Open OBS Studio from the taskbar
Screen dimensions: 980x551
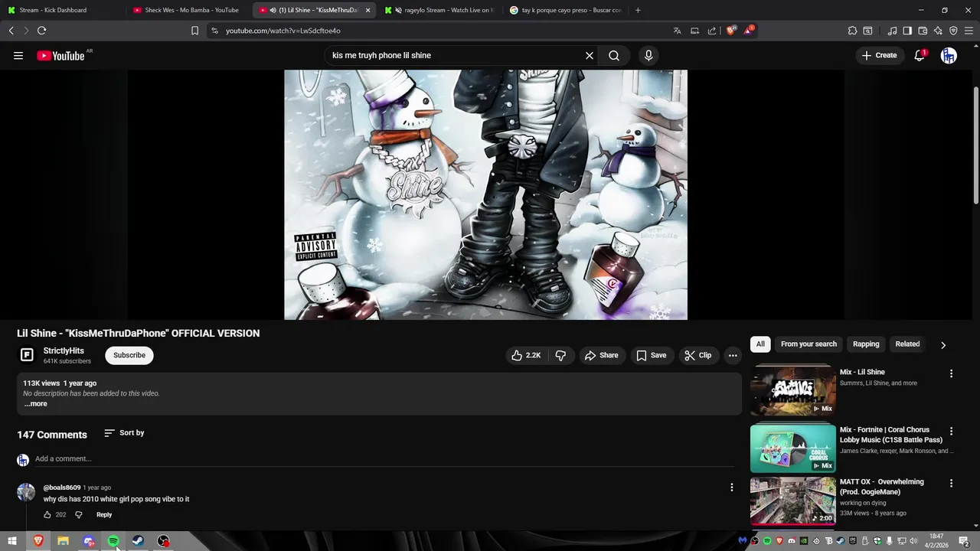click(x=163, y=541)
